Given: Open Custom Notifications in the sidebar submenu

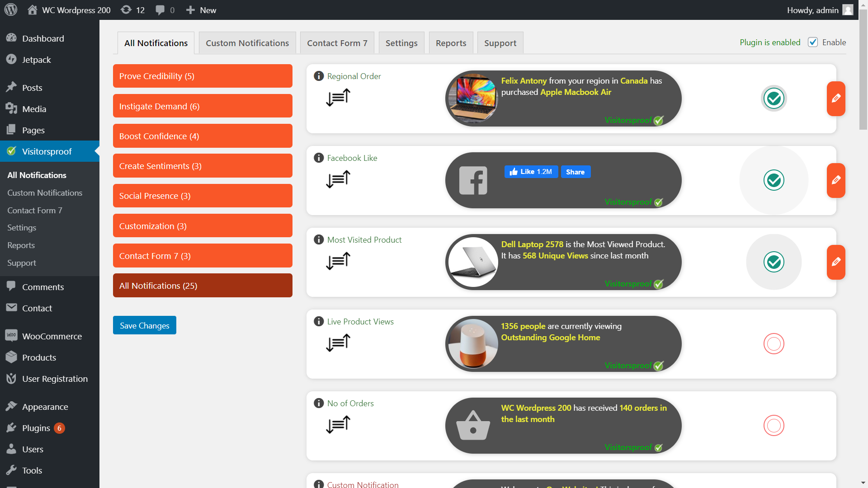Looking at the screenshot, I should [x=45, y=192].
